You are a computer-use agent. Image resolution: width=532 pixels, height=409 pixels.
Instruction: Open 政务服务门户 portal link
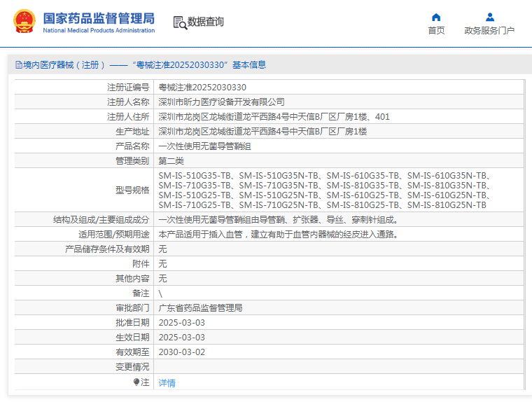coord(489,31)
